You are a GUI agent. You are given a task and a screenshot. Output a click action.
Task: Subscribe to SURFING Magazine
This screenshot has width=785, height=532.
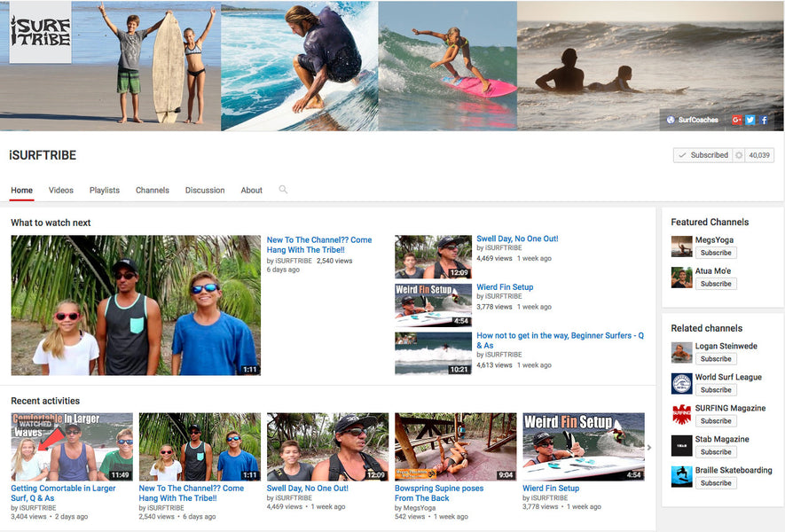pos(716,421)
